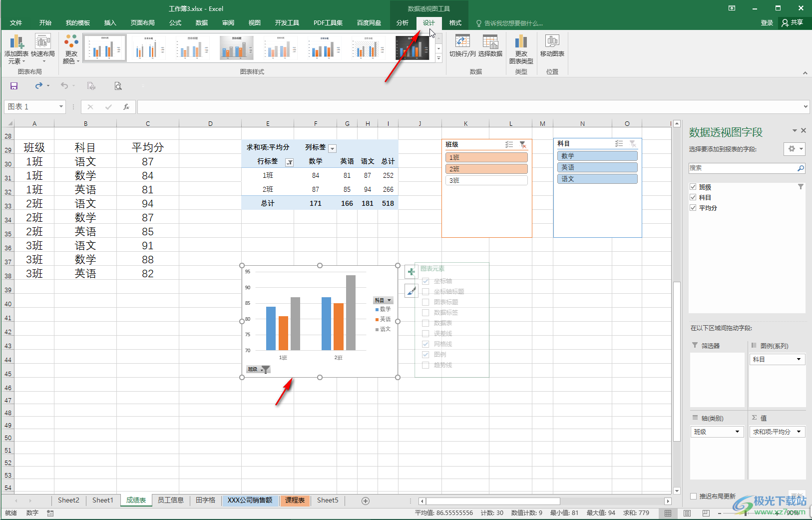The image size is (812, 520).
Task: Click the 登录 sign-in link
Action: click(767, 23)
